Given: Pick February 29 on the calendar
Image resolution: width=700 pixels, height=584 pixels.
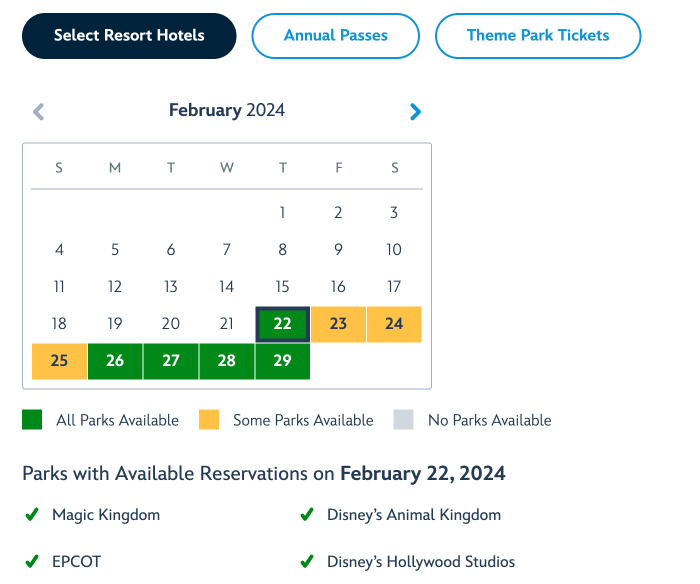Looking at the screenshot, I should click(282, 361).
